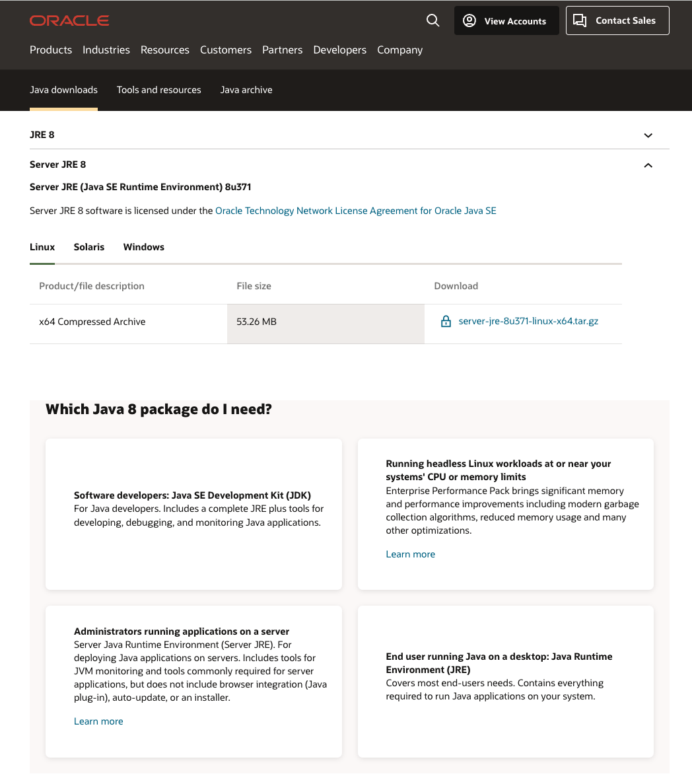Screen dimensions: 692x784
Task: Click the File size column header
Action: [x=254, y=286]
